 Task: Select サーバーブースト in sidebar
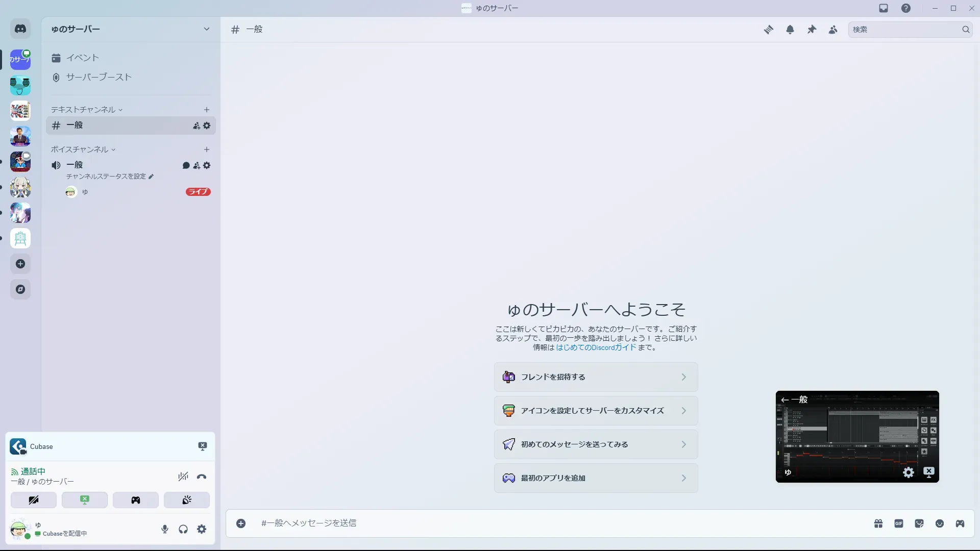(99, 77)
